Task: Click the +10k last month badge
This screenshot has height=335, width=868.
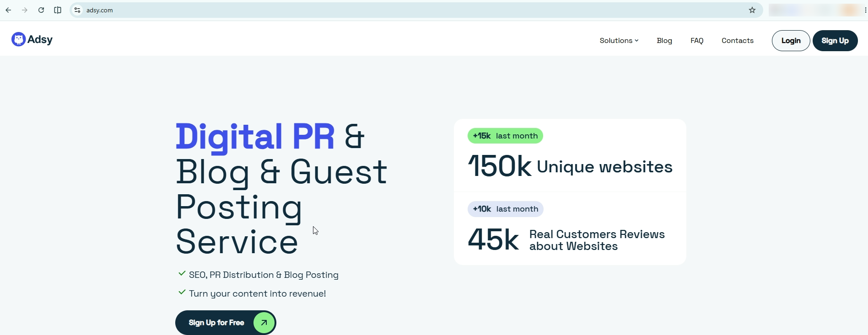Action: coord(505,209)
